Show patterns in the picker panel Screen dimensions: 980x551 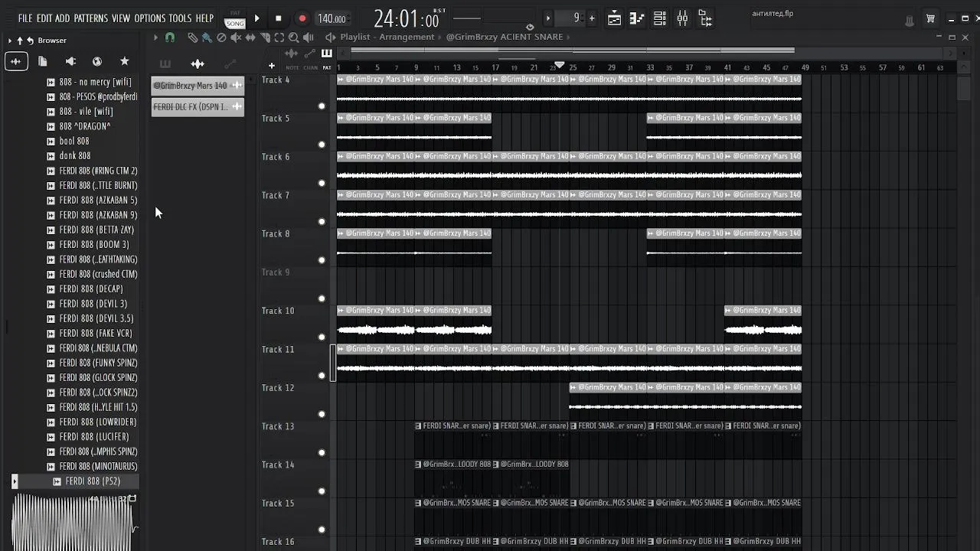coord(165,64)
